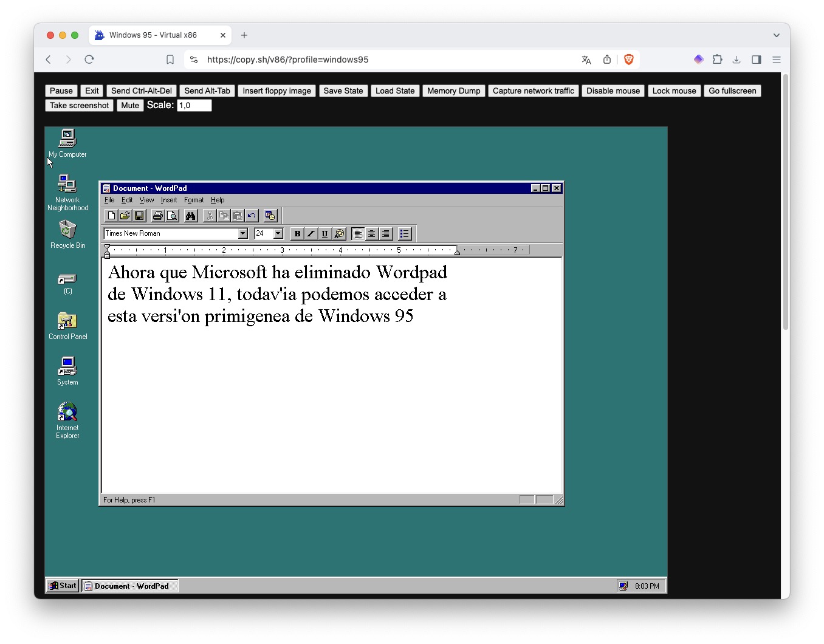Toggle bold formatting in WordPad
Image resolution: width=824 pixels, height=644 pixels.
coord(297,233)
